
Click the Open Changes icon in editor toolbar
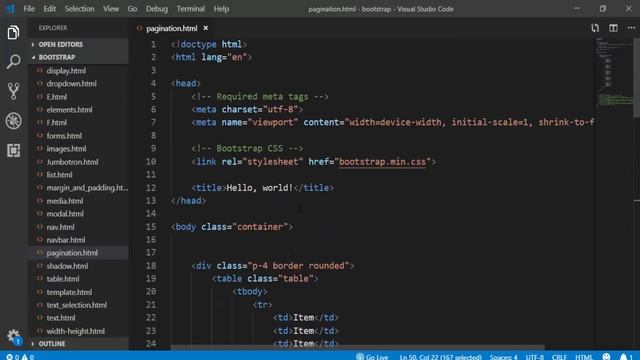(595, 28)
